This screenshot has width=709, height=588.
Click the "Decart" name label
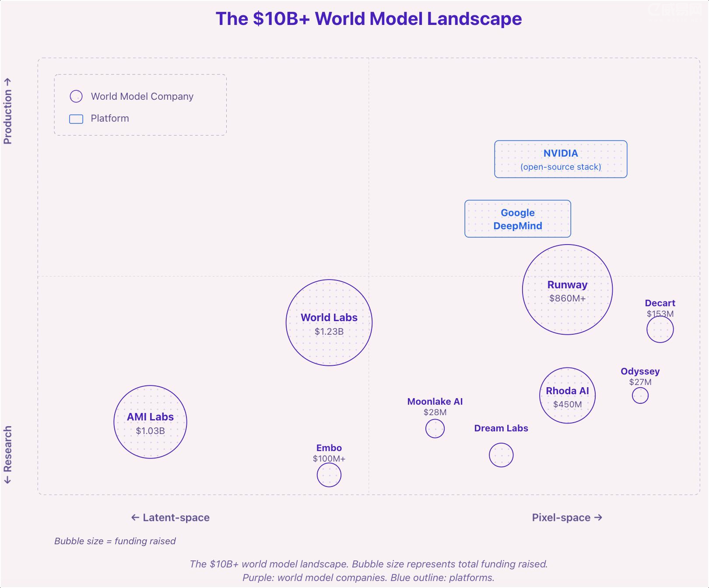point(660,303)
